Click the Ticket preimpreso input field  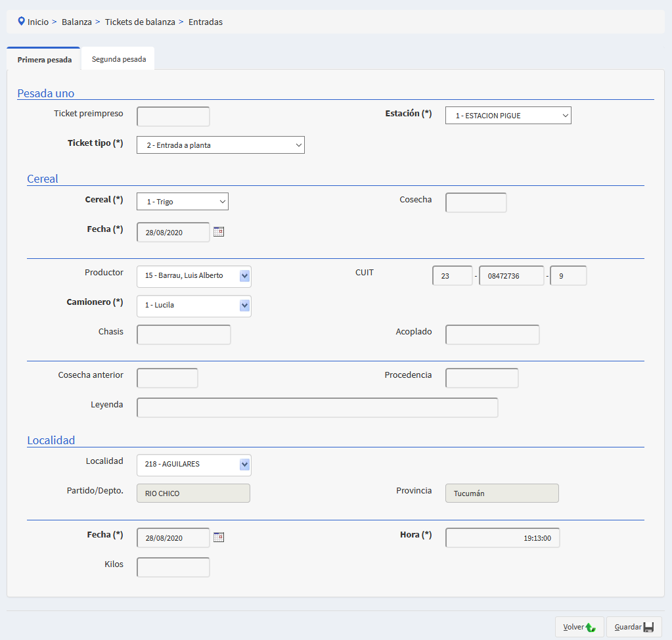[173, 117]
